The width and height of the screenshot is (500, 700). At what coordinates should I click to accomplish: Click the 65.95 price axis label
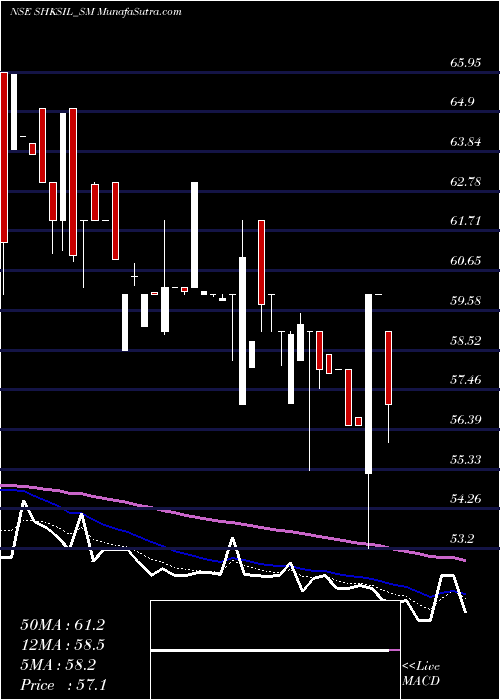466,63
